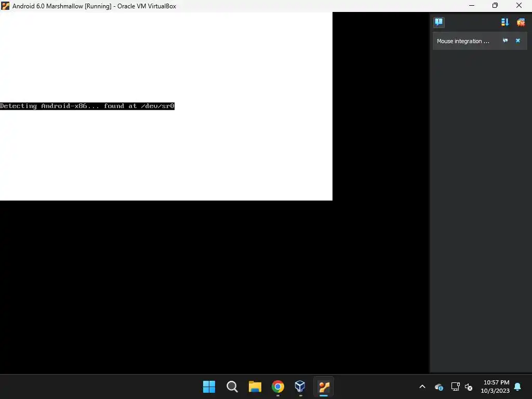The image size is (532, 399).
Task: Close the VirtualBox VM window
Action: 519,6
